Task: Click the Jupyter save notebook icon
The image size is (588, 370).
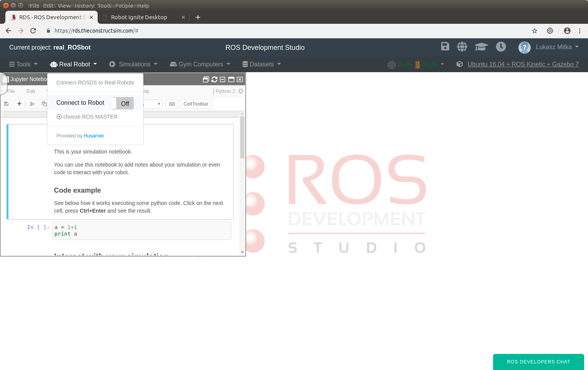Action: coord(6,104)
